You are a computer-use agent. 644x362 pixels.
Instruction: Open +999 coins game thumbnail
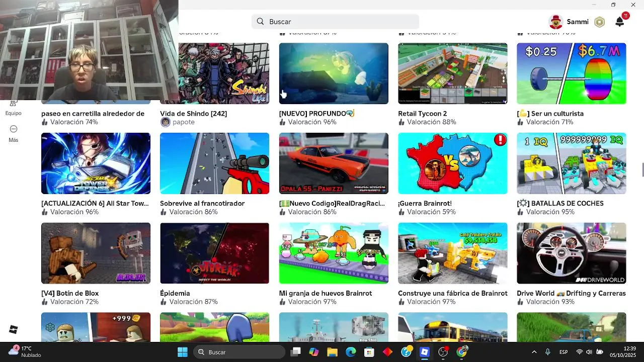(96, 327)
